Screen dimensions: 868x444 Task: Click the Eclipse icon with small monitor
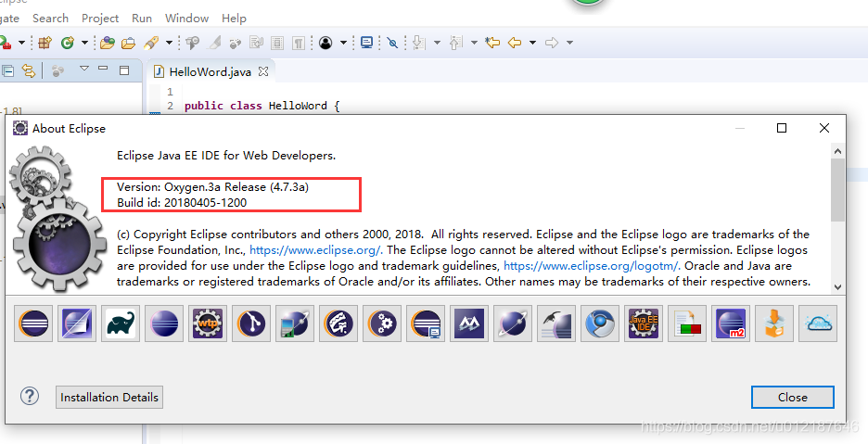[426, 323]
